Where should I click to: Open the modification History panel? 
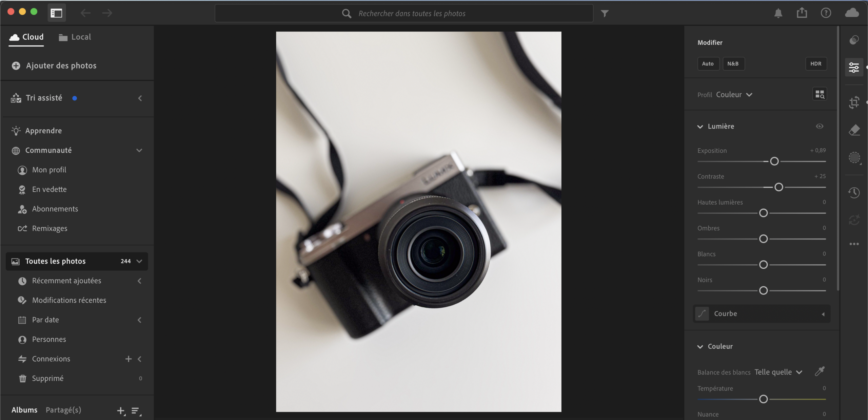(854, 192)
